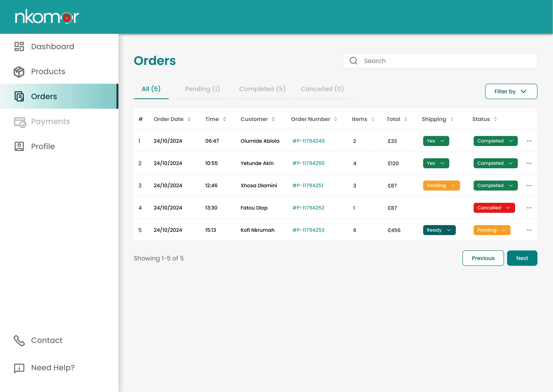This screenshot has height=392, width=553.
Task: Expand Yes shipping dropdown for Yetunde Akin
Action: (436, 163)
